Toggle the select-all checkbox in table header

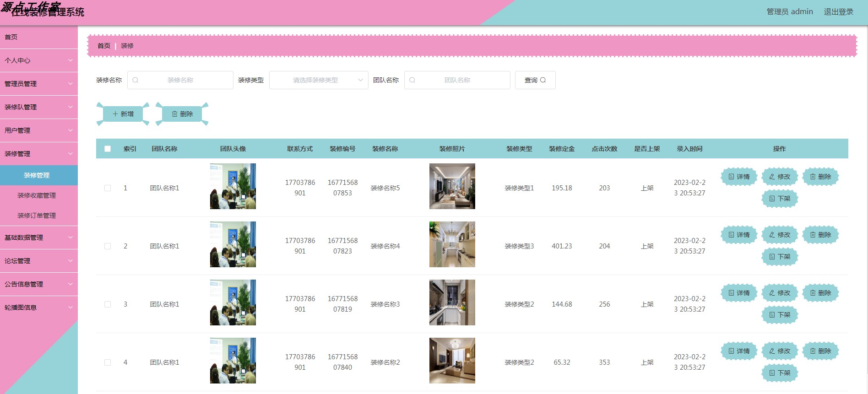(x=108, y=149)
